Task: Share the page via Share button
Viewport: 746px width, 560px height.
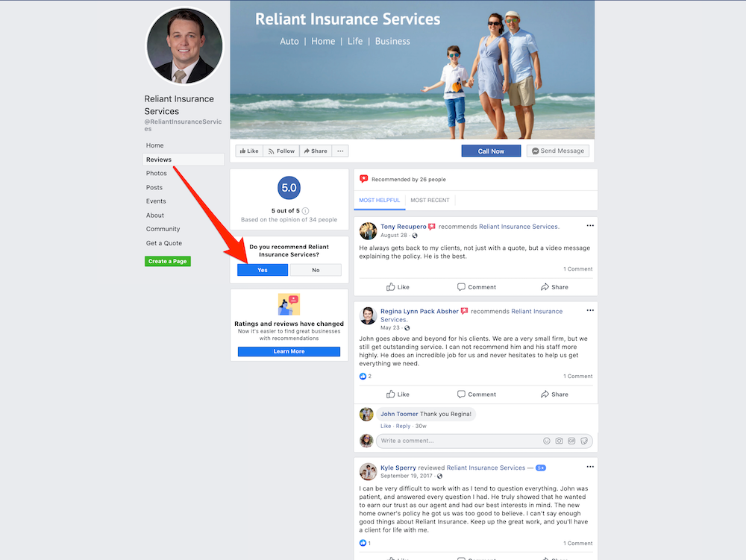Action: pyautogui.click(x=316, y=151)
